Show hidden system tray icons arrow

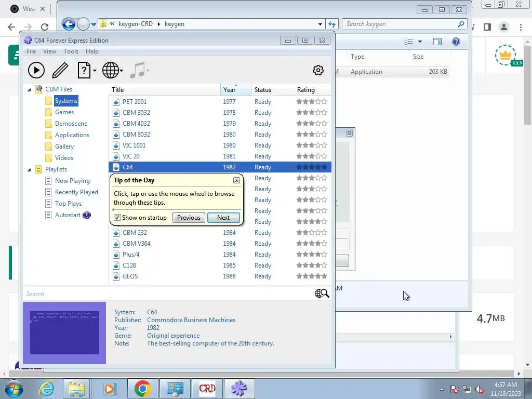click(x=442, y=390)
